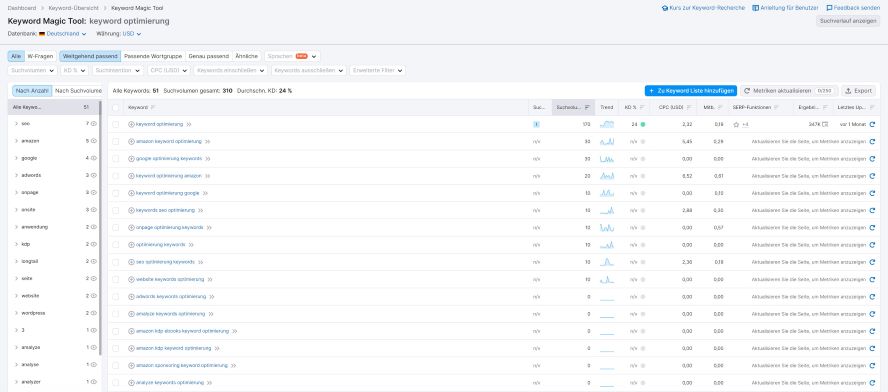The image size is (888, 392).
Task: Click plus icon beside 'amazon kdp keyword optimierung'
Action: click(x=131, y=348)
